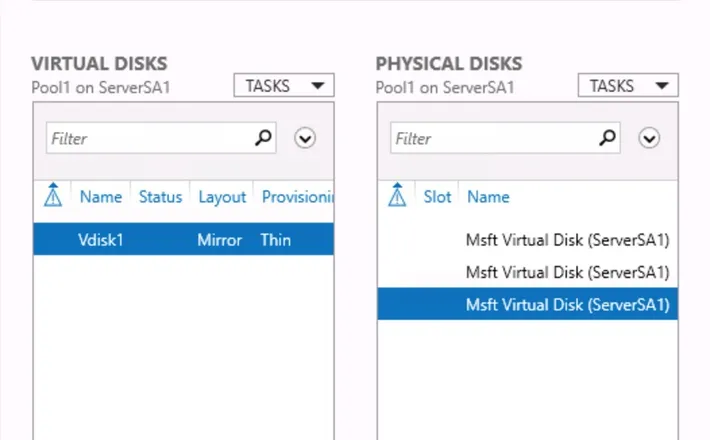710x440 pixels.
Task: Click the Virtual Disks filter input field
Action: (x=161, y=138)
